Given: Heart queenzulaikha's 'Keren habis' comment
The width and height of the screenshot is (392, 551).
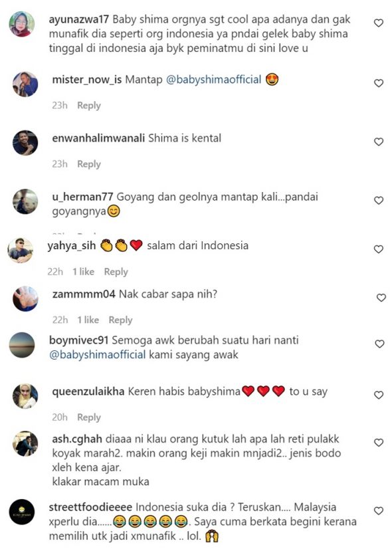Looking at the screenshot, I should coord(378,395).
